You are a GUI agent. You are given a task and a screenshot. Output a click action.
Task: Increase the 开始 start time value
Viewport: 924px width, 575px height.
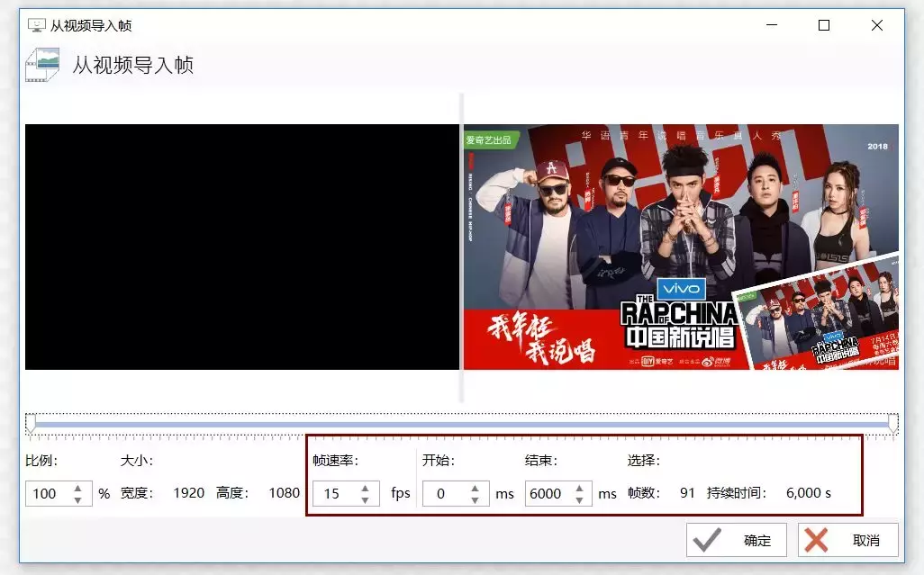click(475, 488)
